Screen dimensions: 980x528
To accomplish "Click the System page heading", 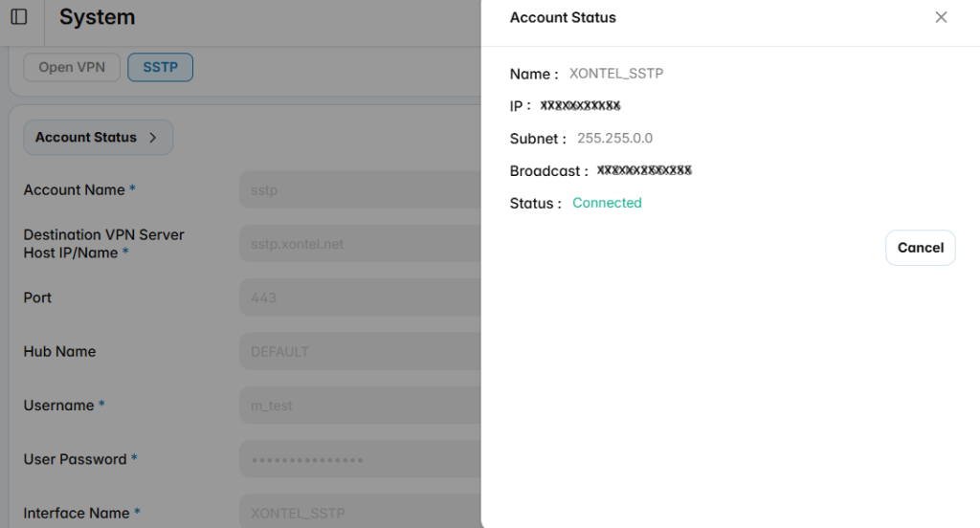I will [97, 17].
